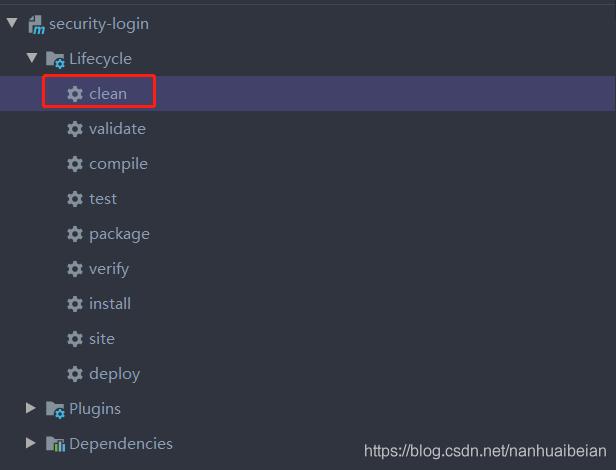Click the Plugins folder icon
The image size is (616, 470).
[56, 409]
